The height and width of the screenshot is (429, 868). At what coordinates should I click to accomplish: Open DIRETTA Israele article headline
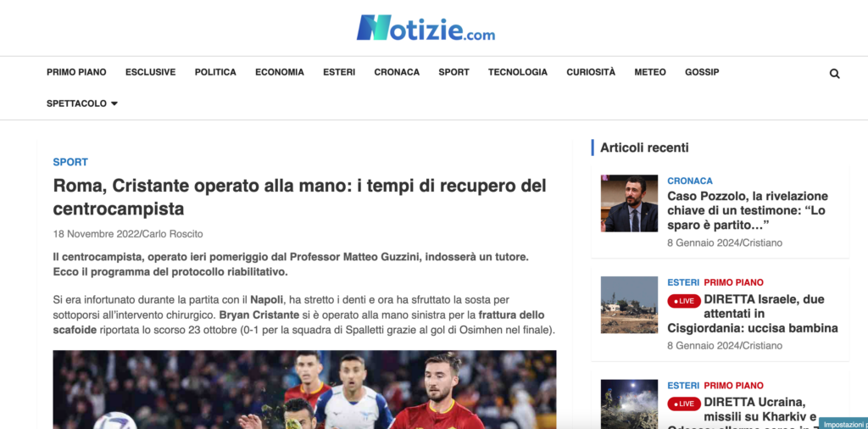tap(753, 314)
